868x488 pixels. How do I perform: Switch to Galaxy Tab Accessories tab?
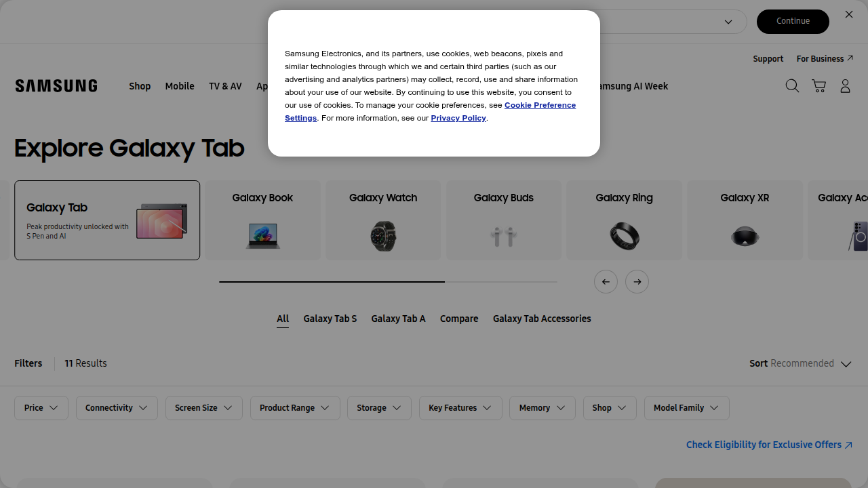542,319
